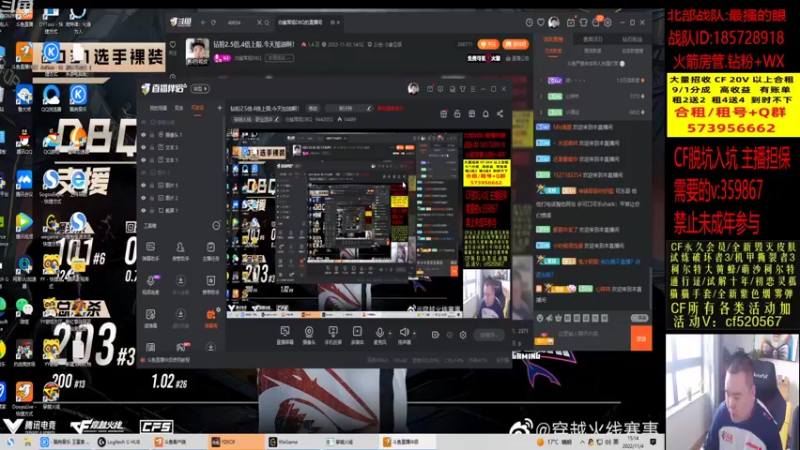Viewport: 800px width, 450px height.
Task: Open the skin T-shirt icon in the companion title bar
Action: pos(462,89)
